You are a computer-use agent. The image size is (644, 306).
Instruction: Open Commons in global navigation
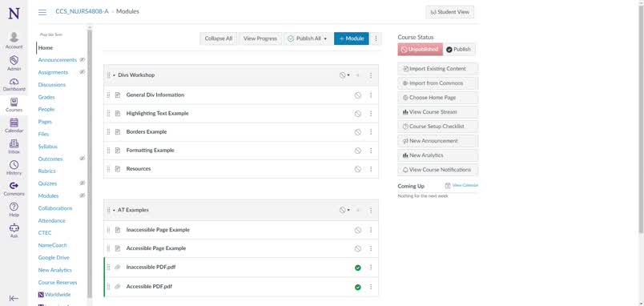pos(14,188)
